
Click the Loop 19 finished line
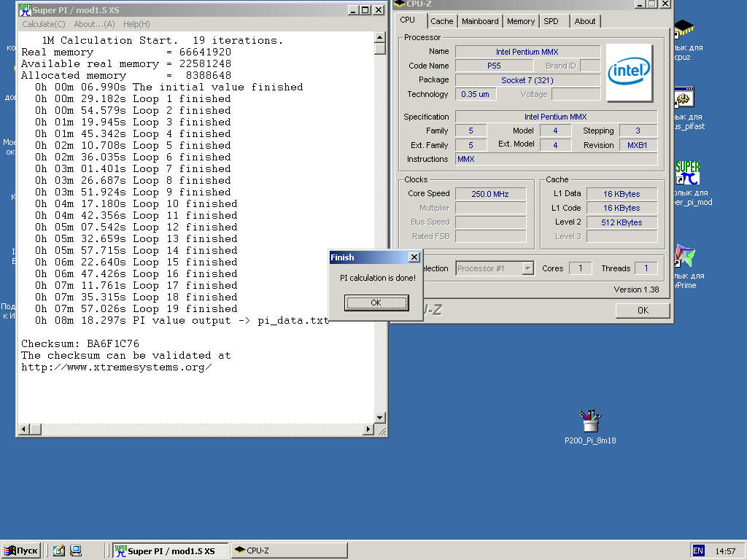pyautogui.click(x=136, y=308)
